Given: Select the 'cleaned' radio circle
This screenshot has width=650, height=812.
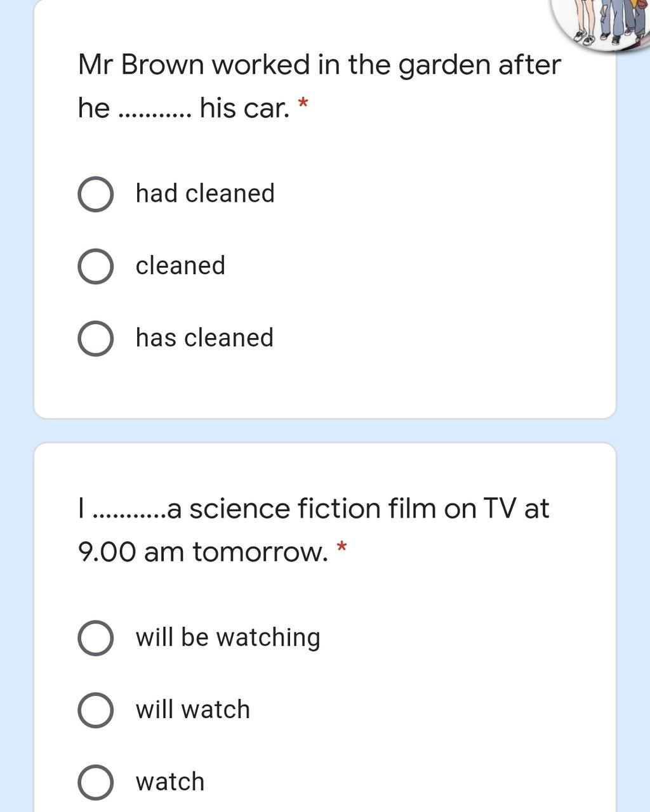Looking at the screenshot, I should [96, 266].
